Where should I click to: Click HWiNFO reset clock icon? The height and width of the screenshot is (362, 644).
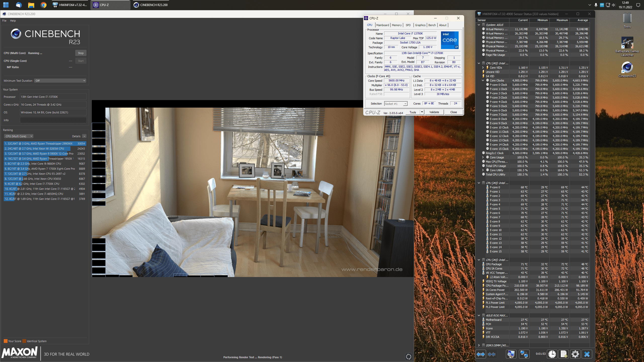click(x=552, y=354)
